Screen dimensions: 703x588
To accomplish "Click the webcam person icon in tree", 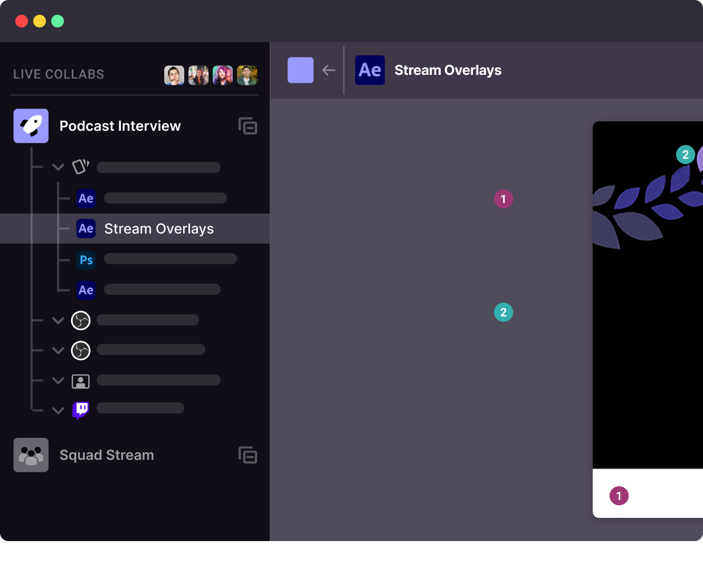I will [x=81, y=381].
